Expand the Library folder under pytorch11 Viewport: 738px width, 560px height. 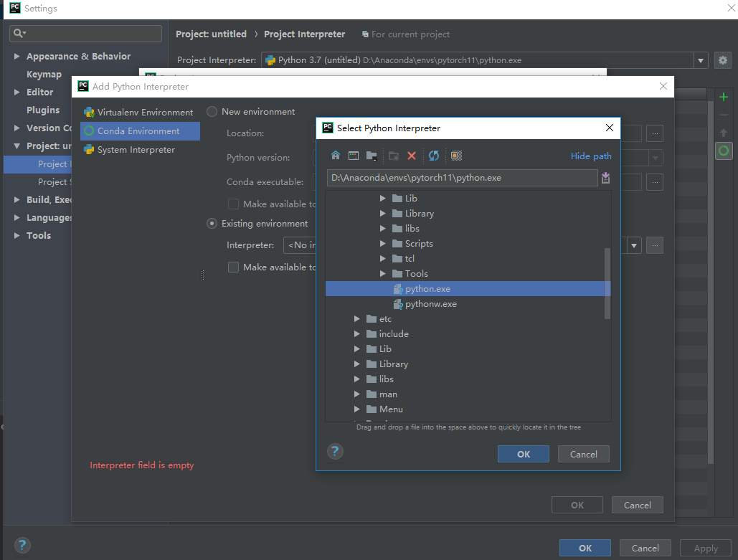tap(383, 214)
